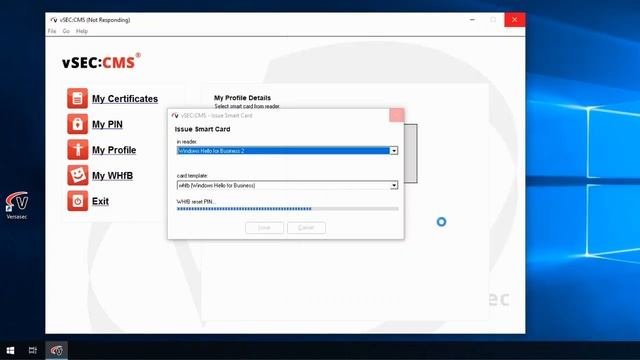Screen dimensions: 640x360
Task: Open the My WHfB smiley icon
Action: (77, 176)
